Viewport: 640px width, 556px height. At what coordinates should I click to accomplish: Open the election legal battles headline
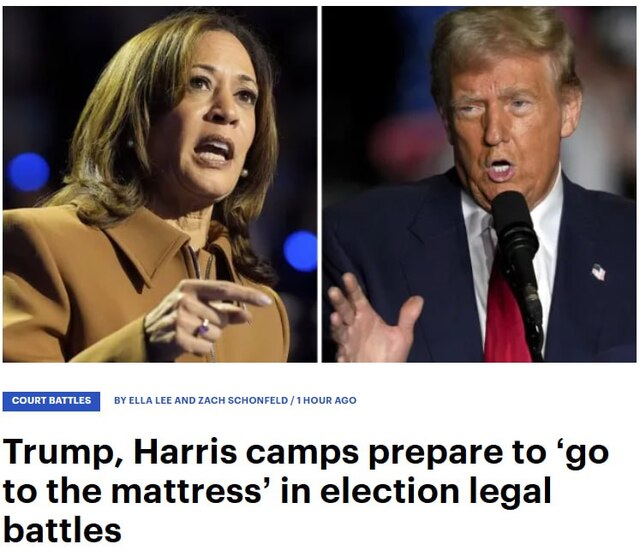coord(306,491)
